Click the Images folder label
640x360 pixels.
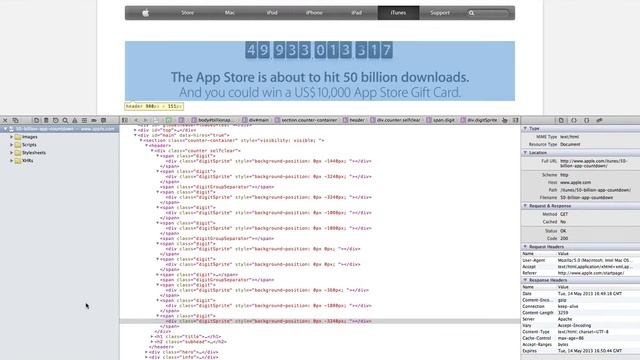point(30,137)
